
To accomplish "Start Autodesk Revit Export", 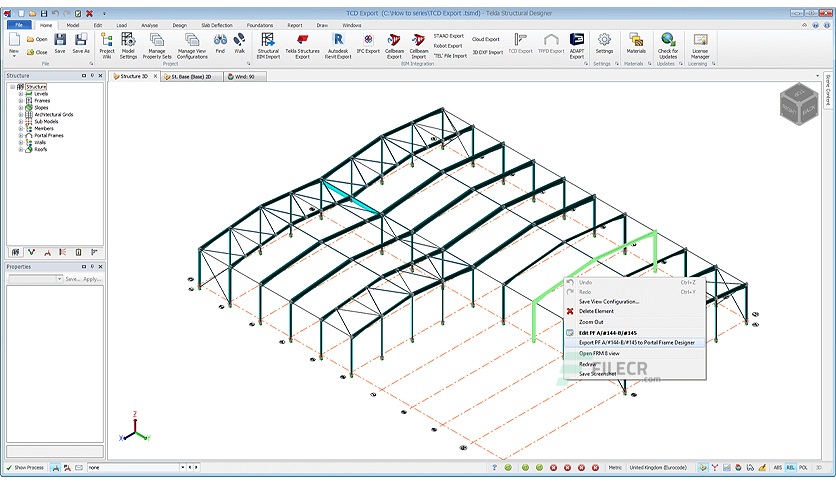I will (338, 45).
